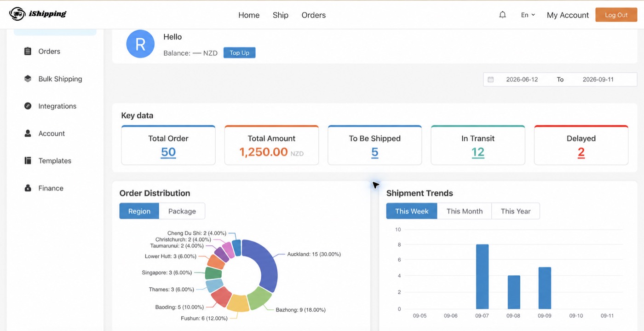Click label Baoding: 5 (10.00%)
Screen dimensions: 644x331
180,307
